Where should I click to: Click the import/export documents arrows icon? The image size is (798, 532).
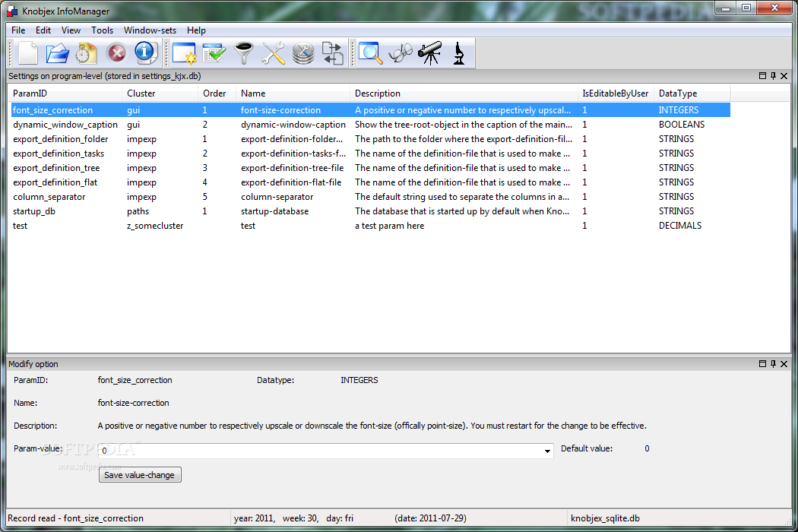333,53
